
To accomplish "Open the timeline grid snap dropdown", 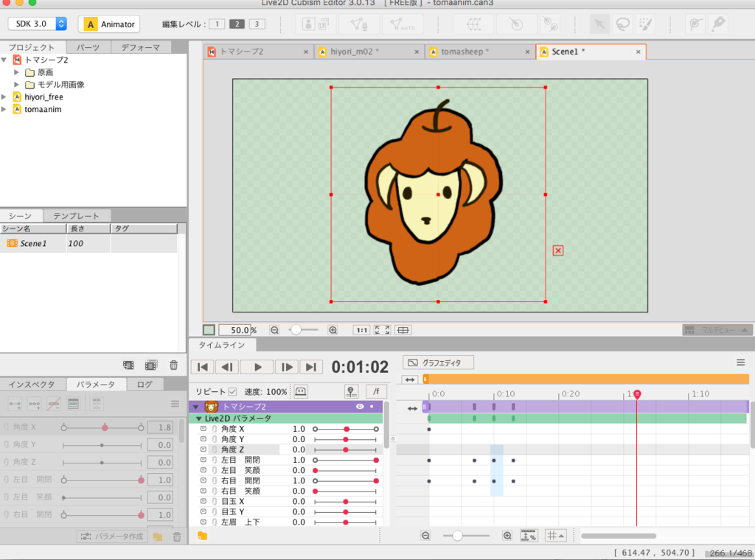I will (x=555, y=536).
